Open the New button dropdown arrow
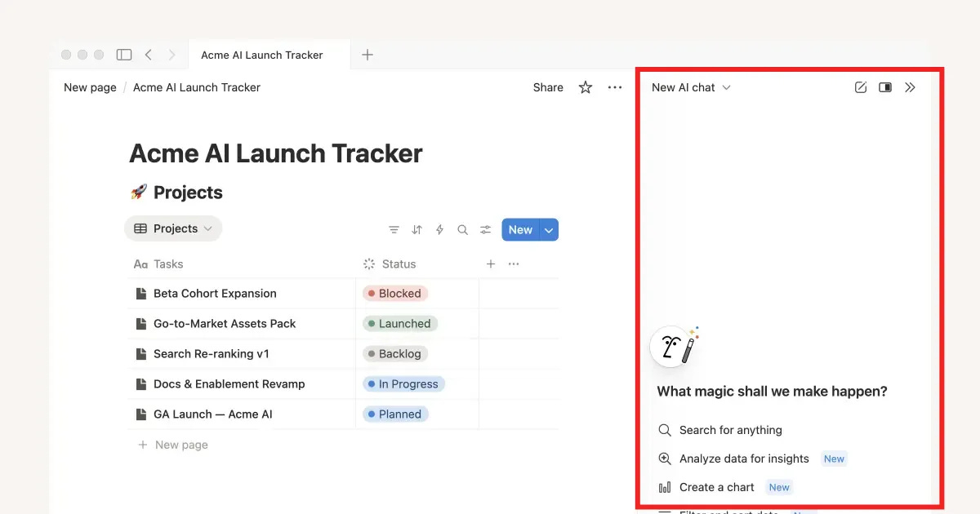980x514 pixels. [550, 230]
